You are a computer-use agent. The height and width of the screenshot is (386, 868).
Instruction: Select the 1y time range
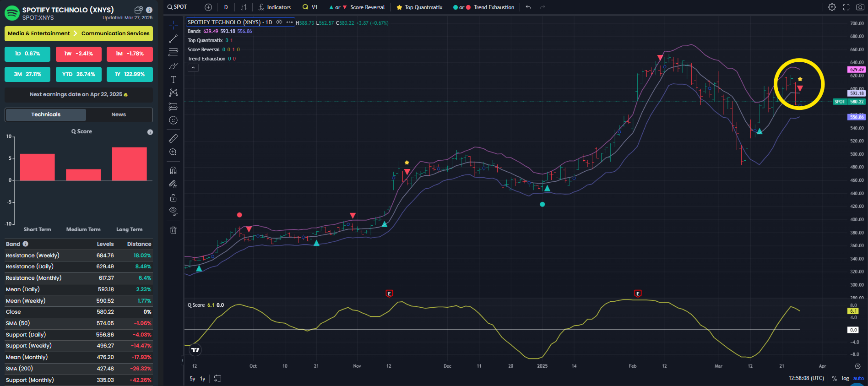(x=202, y=379)
